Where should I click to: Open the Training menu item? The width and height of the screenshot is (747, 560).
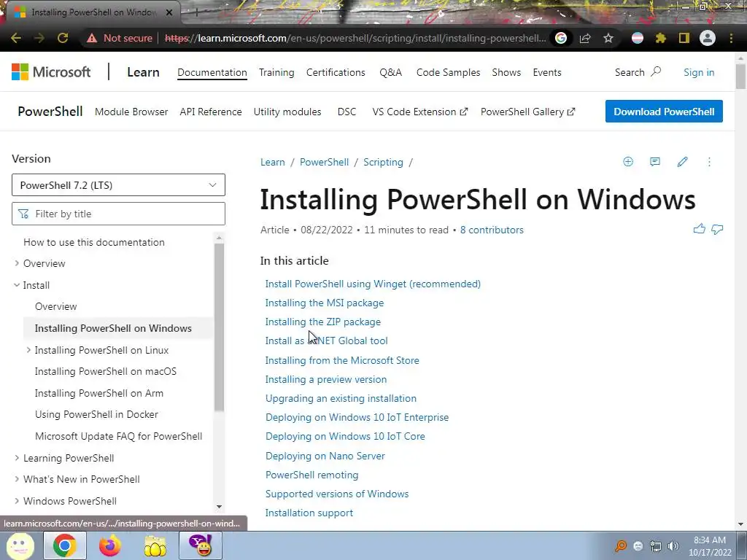(x=276, y=72)
